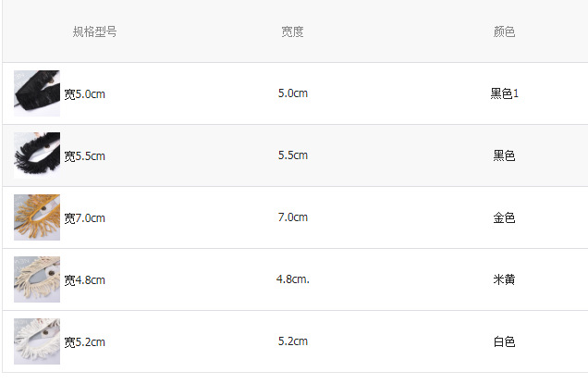The height and width of the screenshot is (384, 588).
Task: Click the 规格型号 column header
Action: [94, 31]
